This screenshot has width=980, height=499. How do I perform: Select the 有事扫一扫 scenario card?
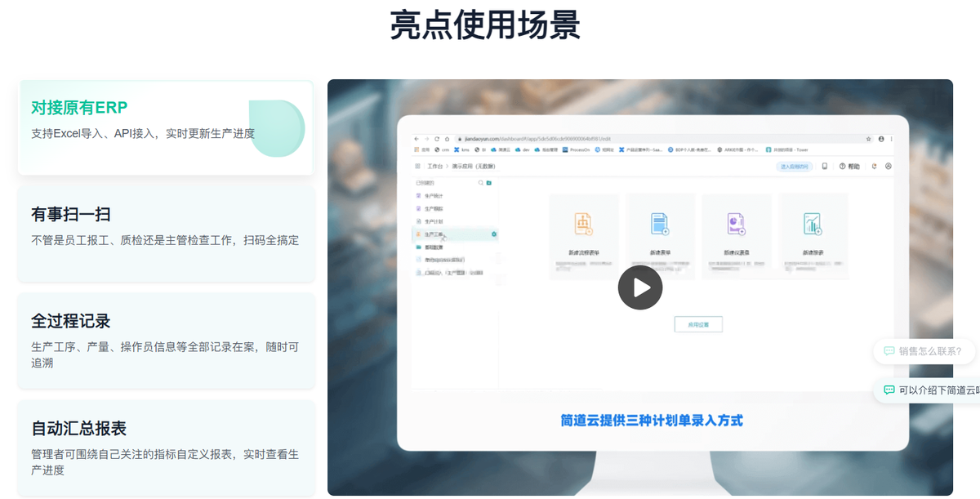pos(165,234)
